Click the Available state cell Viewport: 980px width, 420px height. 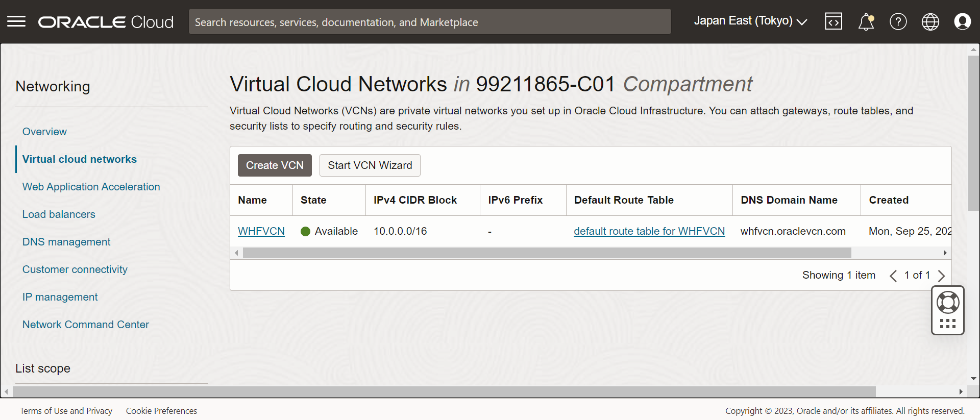pos(329,231)
